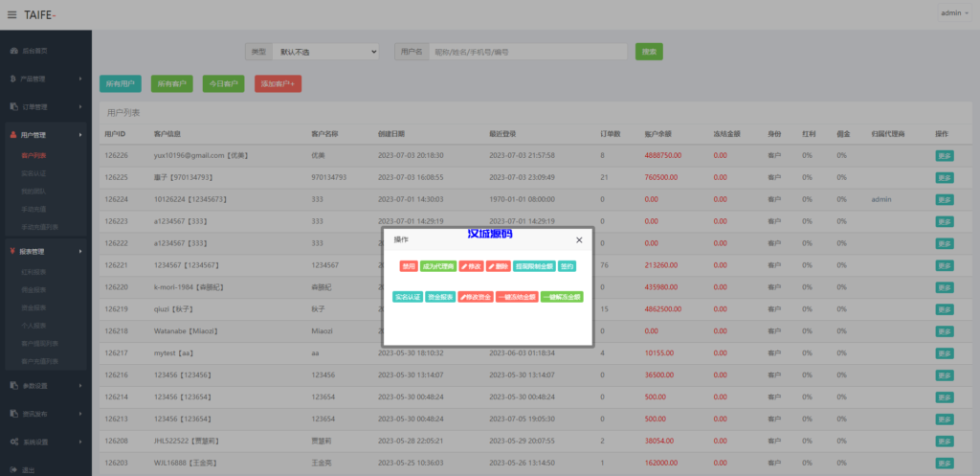Click the 更多 button for user 126226

[944, 155]
